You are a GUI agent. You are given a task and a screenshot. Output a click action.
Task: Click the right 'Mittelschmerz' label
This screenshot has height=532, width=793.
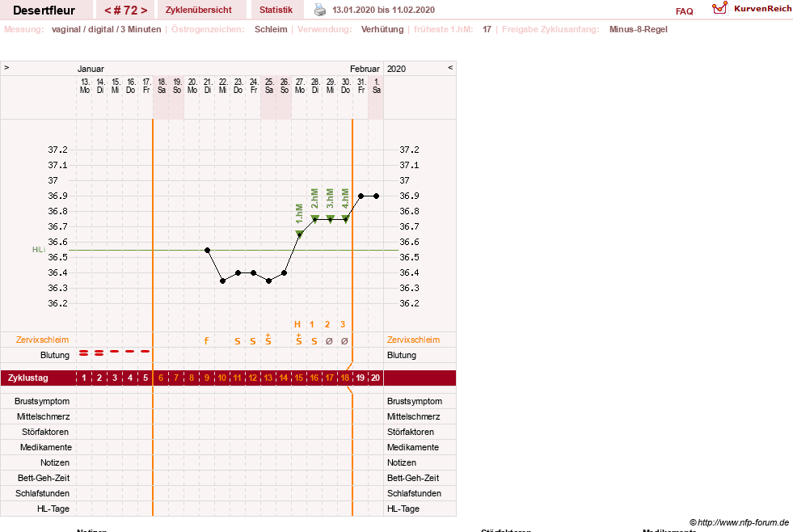click(413, 416)
